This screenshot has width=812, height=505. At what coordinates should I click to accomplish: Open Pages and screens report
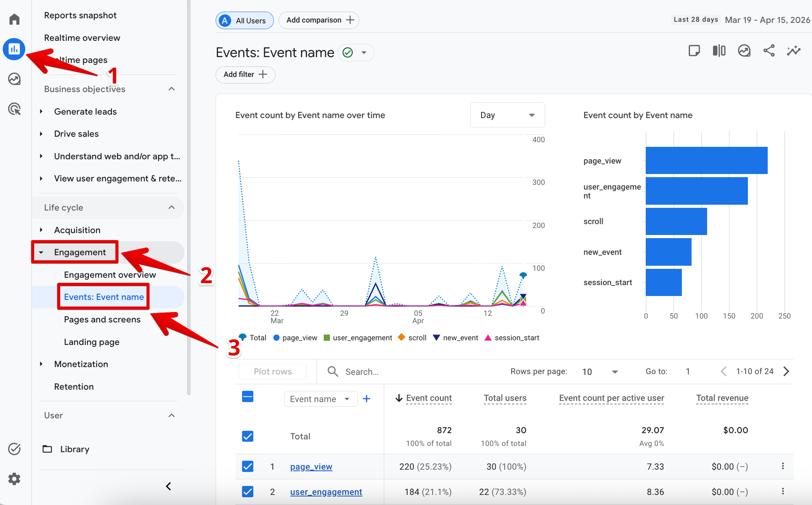tap(102, 319)
